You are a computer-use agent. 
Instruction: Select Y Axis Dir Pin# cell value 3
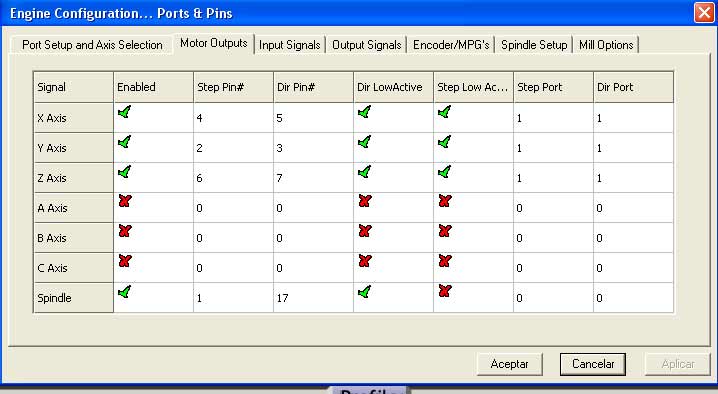click(x=313, y=148)
